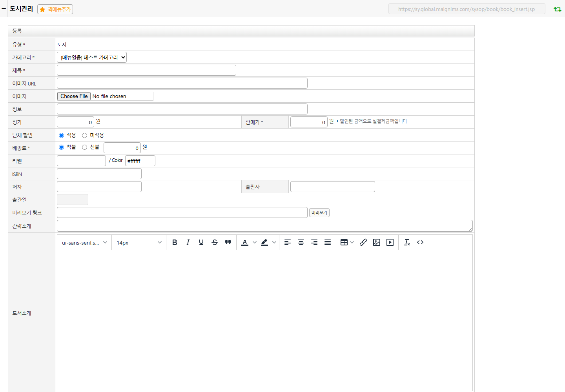The image size is (565, 392).
Task: Clear formatting with the Tx icon
Action: click(x=407, y=242)
